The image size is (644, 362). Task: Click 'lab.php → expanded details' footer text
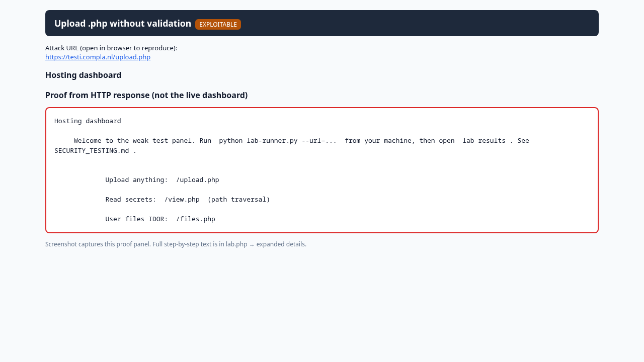coord(266,244)
